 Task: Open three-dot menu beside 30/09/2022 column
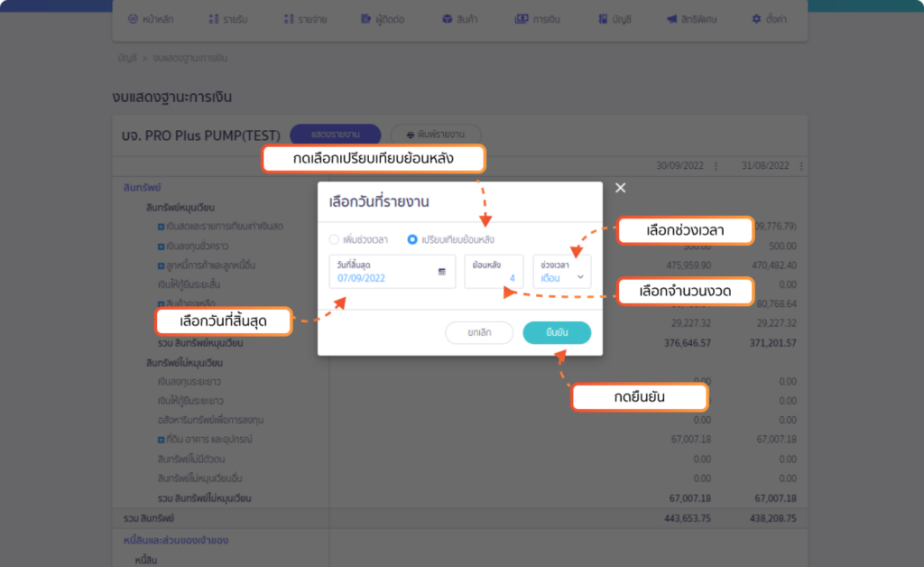tap(716, 166)
